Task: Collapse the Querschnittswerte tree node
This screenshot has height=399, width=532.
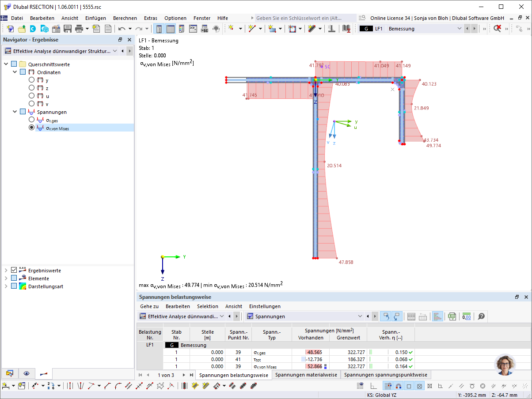Action: click(x=6, y=64)
